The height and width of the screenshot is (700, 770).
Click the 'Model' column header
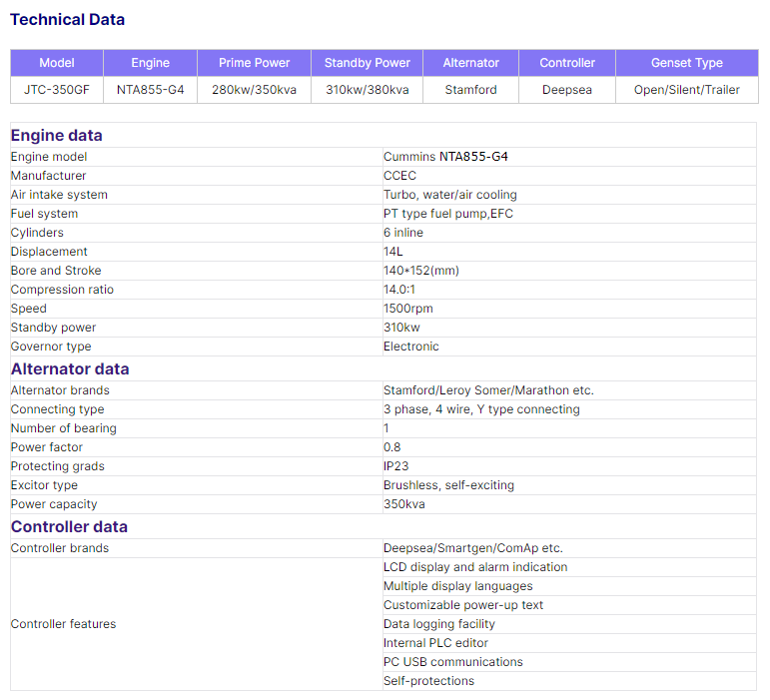click(57, 63)
